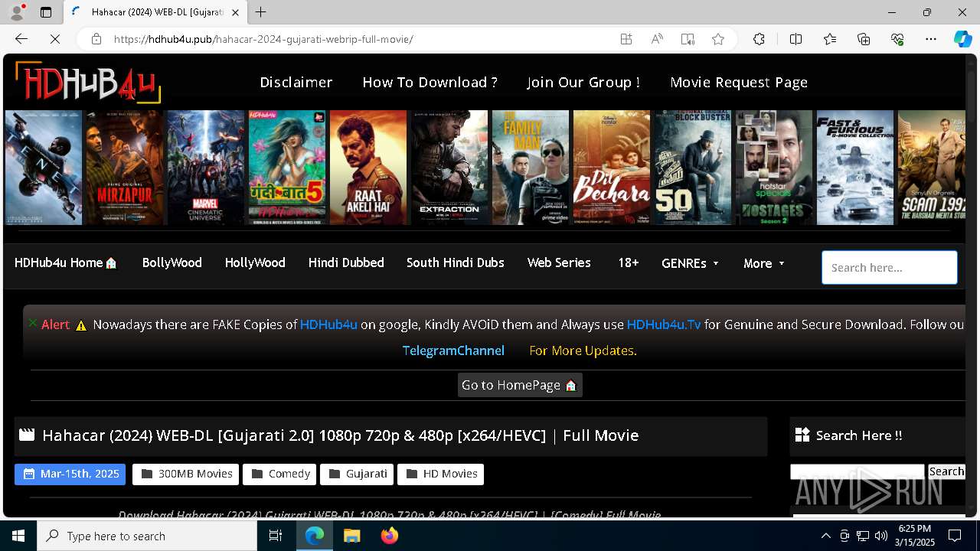Open Task View on taskbar
980x551 pixels.
[276, 536]
